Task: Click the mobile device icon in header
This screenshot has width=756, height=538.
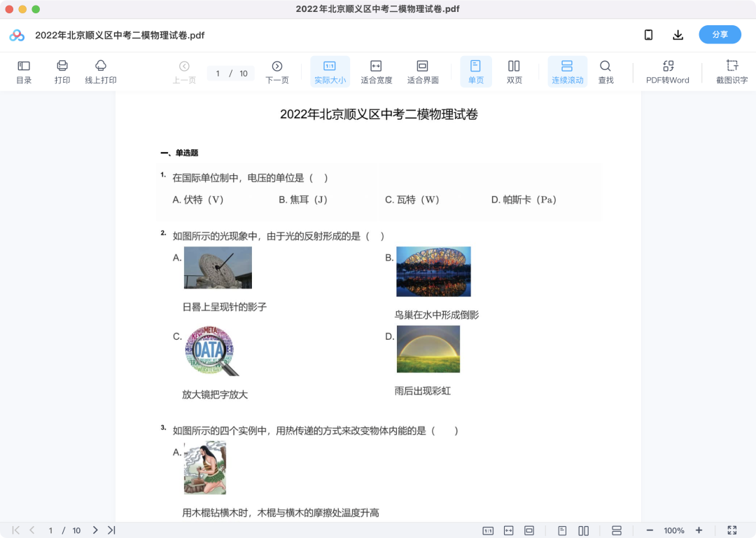Action: click(x=648, y=35)
